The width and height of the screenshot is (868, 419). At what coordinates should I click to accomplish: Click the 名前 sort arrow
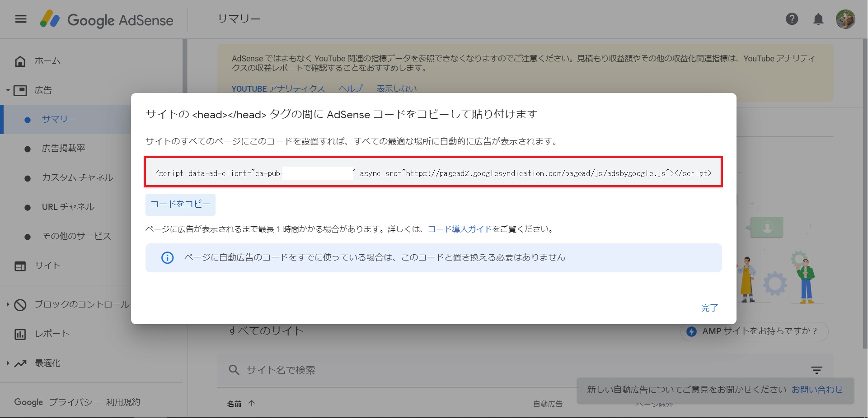(252, 404)
